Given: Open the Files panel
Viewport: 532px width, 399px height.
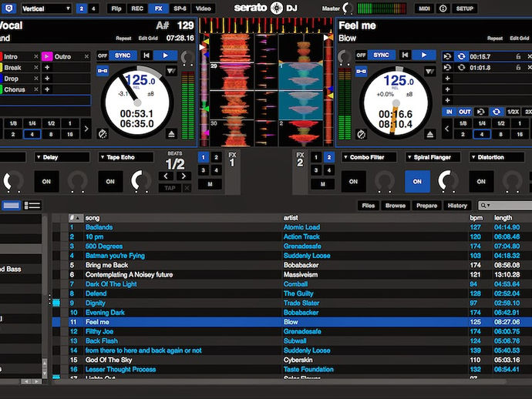Looking at the screenshot, I should pyautogui.click(x=369, y=206).
